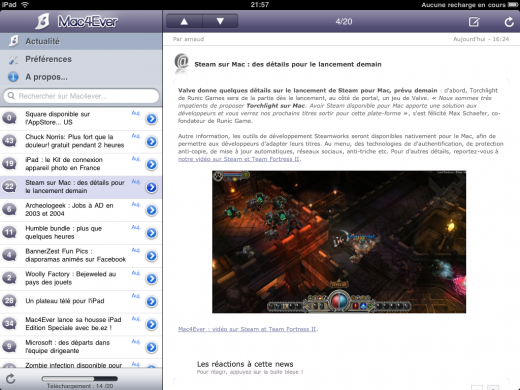Tap comment bubble 19 beside iPad Kit article
Viewport: 520px width, 390px height.
click(9, 164)
